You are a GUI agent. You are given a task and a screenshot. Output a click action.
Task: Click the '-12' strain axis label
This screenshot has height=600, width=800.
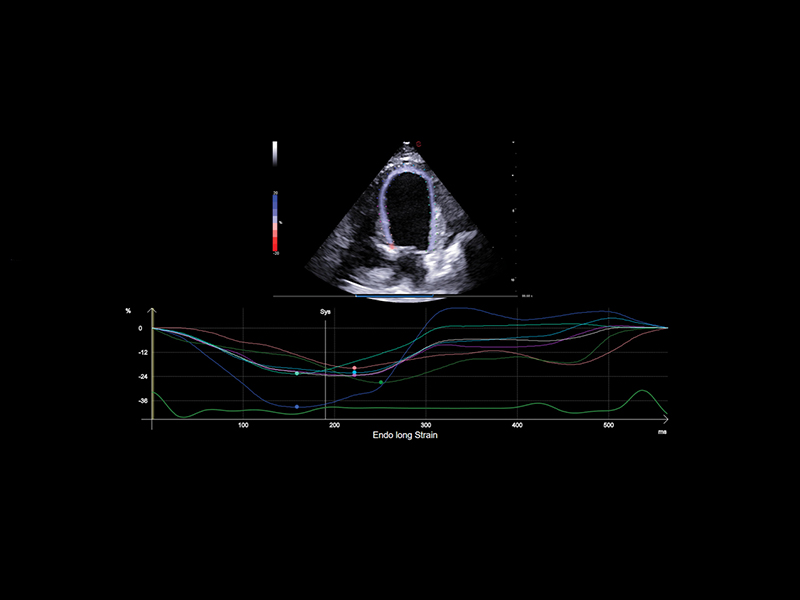pos(142,353)
